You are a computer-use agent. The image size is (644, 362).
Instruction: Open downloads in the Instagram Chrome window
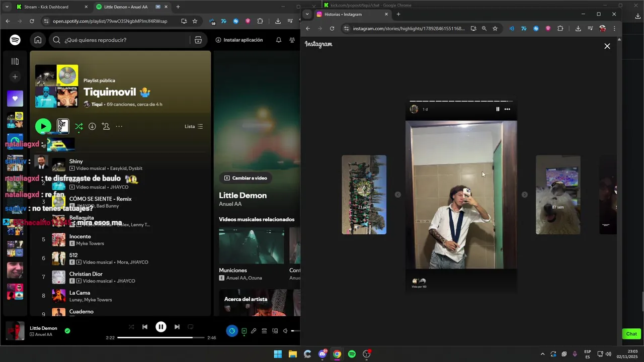[578, 29]
